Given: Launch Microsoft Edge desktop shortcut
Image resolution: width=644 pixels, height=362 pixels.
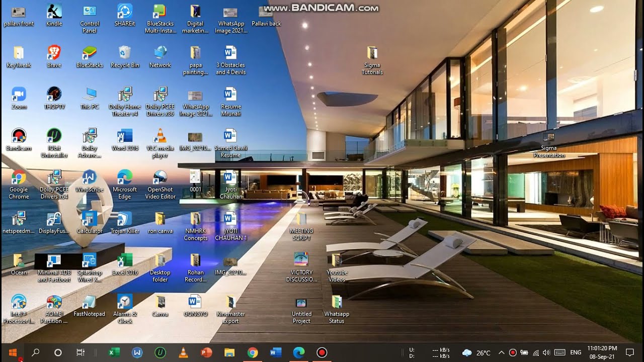Looking at the screenshot, I should (x=125, y=185).
